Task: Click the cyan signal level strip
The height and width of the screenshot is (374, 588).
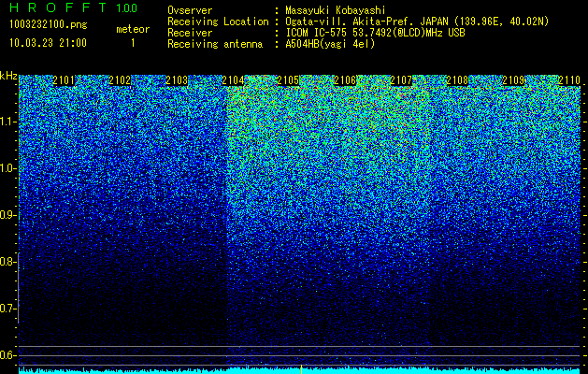Action: point(300,371)
